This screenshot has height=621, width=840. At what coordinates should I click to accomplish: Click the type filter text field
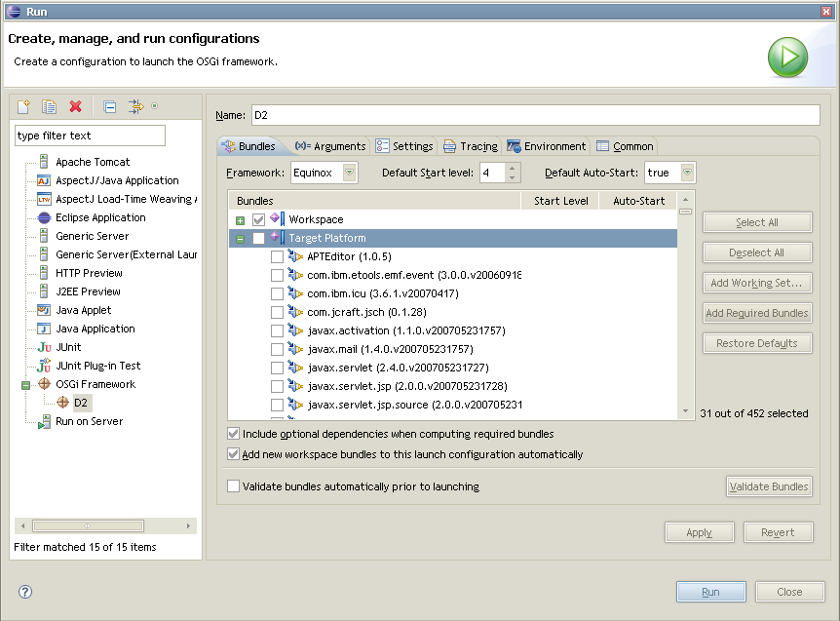[x=90, y=136]
